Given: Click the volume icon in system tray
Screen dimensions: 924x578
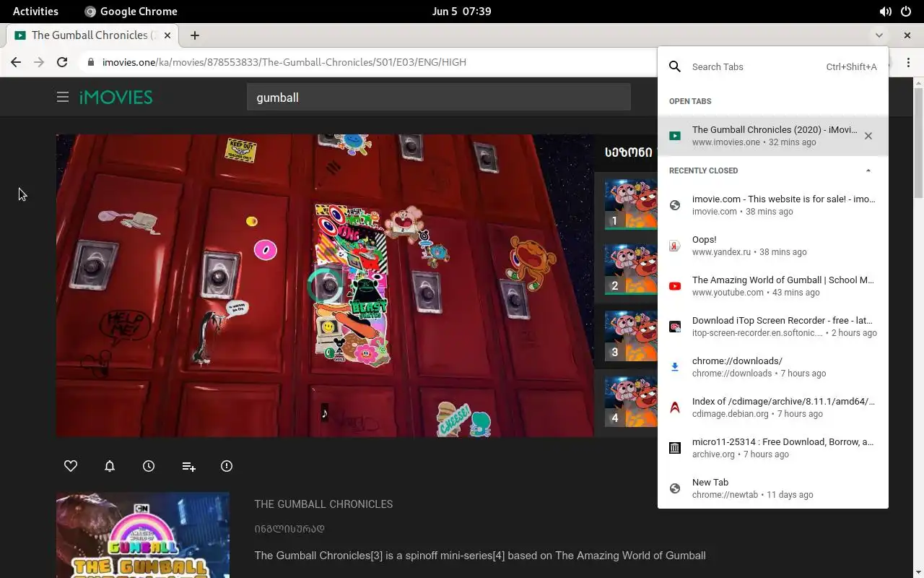Looking at the screenshot, I should tap(885, 12).
